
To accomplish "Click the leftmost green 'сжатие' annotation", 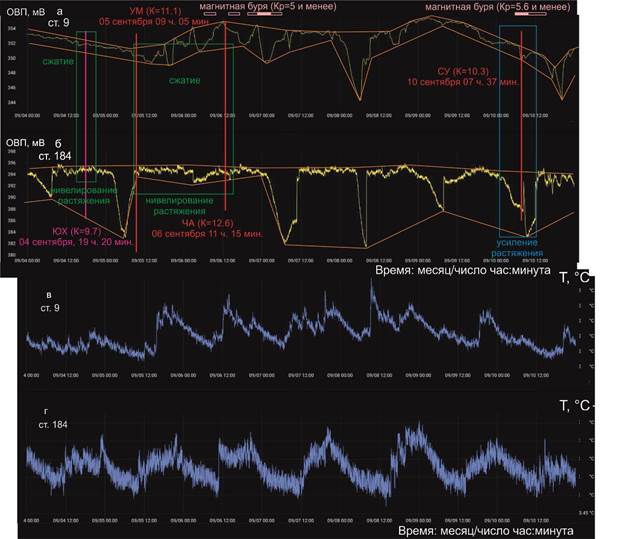I will point(59,62).
